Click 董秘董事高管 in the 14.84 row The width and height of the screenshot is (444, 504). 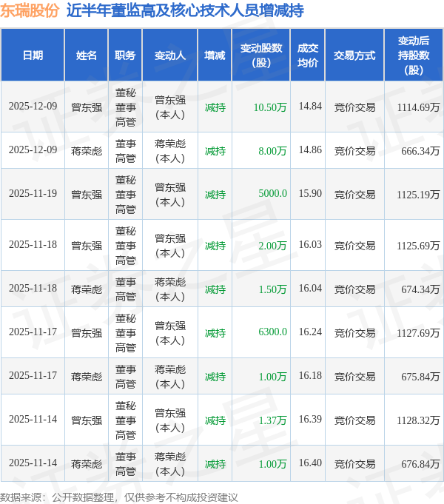[125, 107]
